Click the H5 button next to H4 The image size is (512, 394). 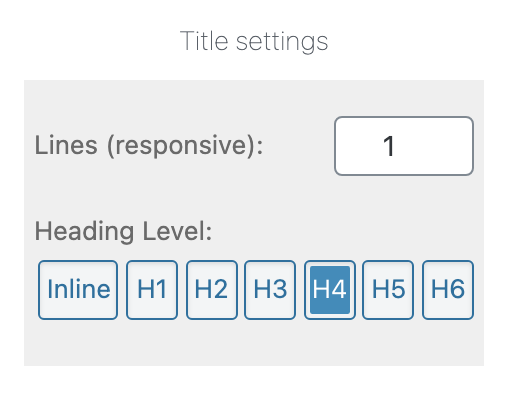388,290
